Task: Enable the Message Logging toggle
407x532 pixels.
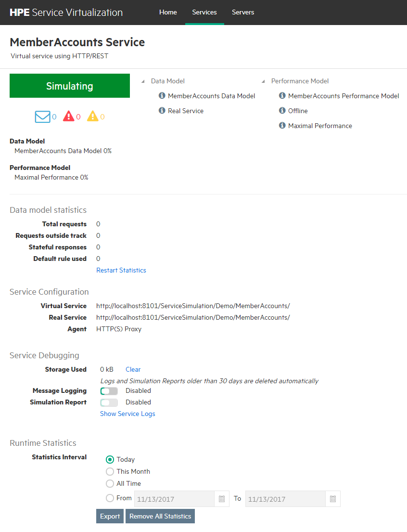Action: (109, 391)
